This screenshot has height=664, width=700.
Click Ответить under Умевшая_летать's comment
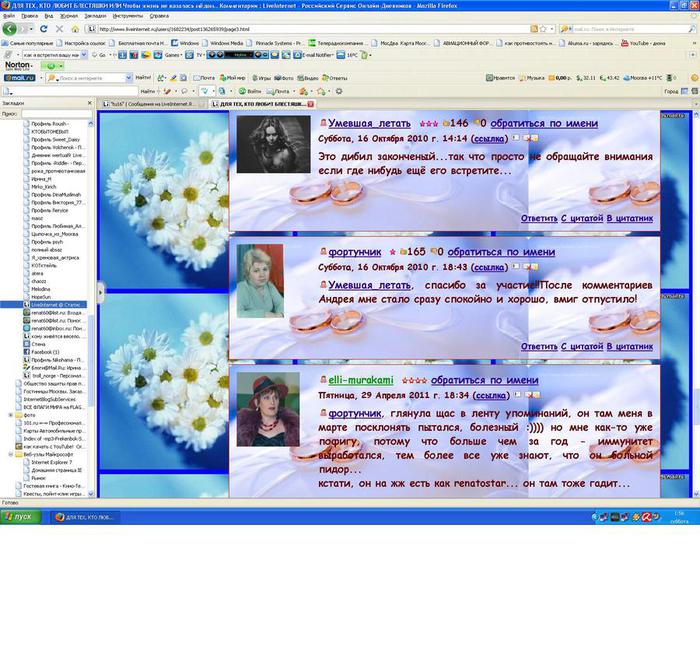click(x=539, y=218)
